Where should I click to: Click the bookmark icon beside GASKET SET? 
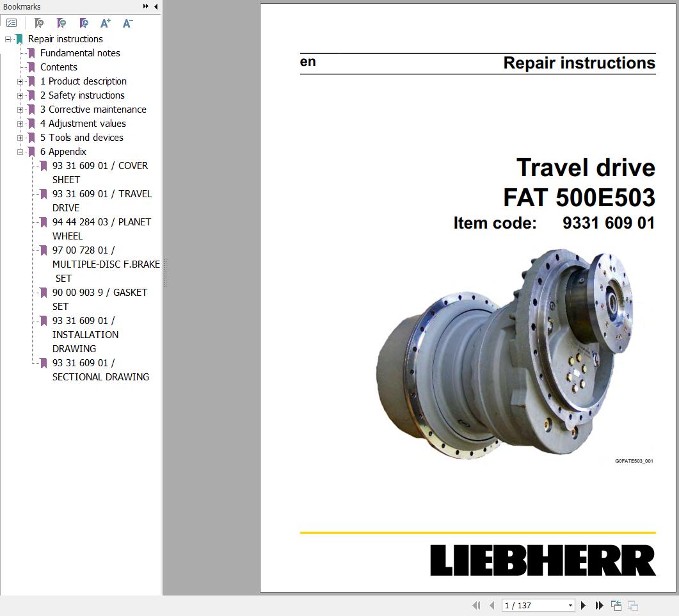click(44, 293)
